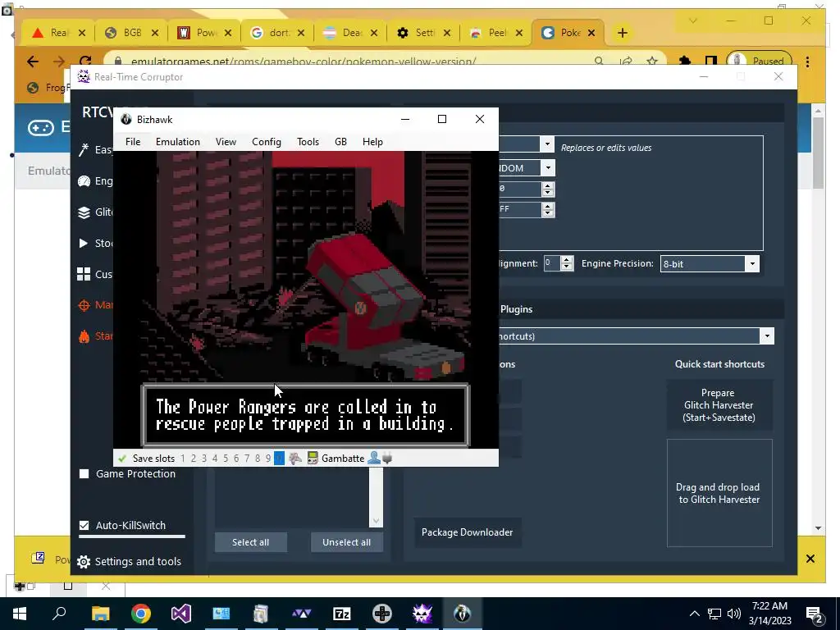This screenshot has height=630, width=840.
Task: Open 7-Zip from the taskbar
Action: [x=342, y=614]
